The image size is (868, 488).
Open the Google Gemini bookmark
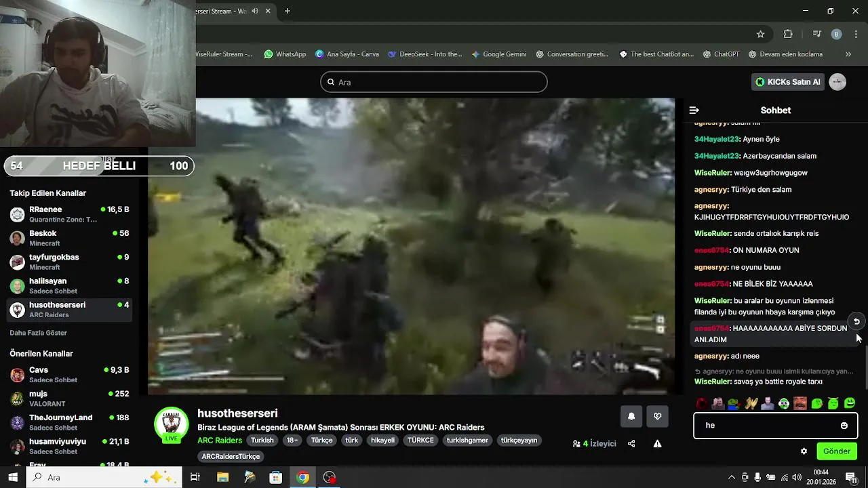click(498, 54)
